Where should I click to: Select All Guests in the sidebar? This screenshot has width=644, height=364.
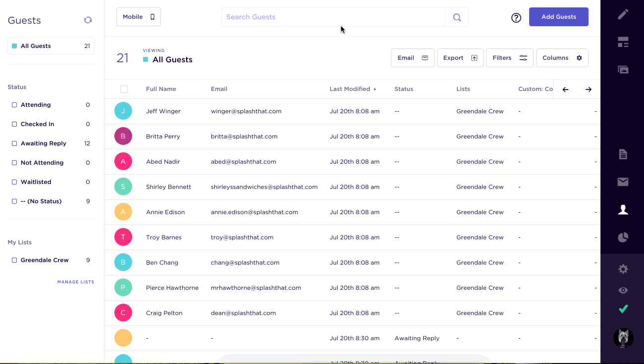tap(51, 46)
